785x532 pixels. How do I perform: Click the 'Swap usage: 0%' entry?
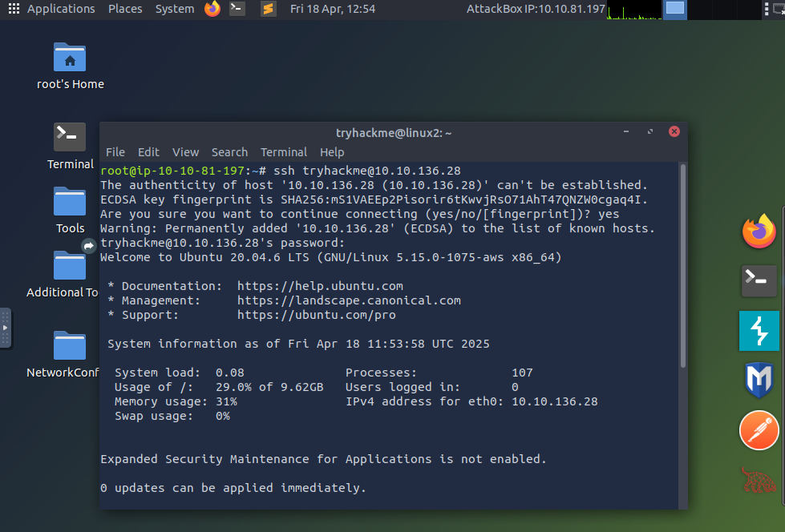[172, 416]
